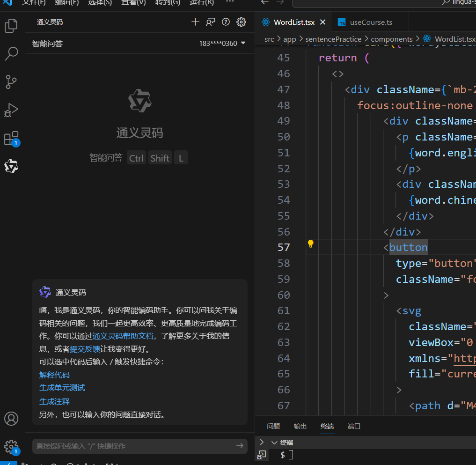Expand the right chevron left of 终端
This screenshot has width=476, height=465.
pos(262,442)
